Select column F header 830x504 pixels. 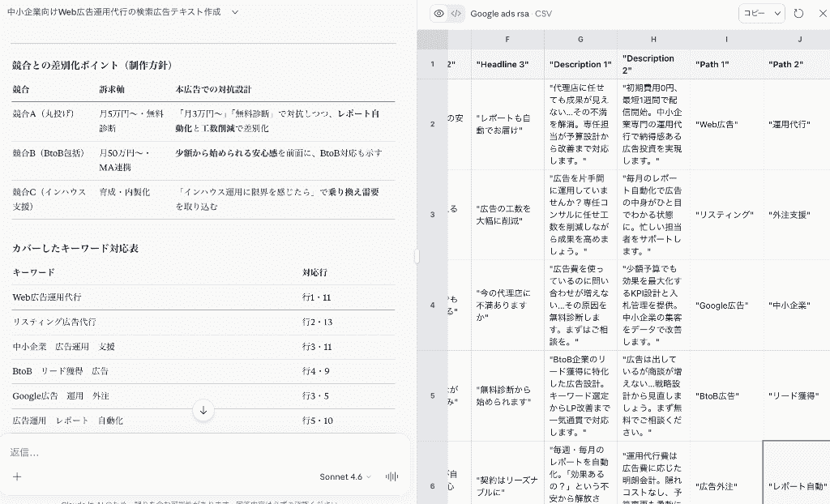point(507,39)
